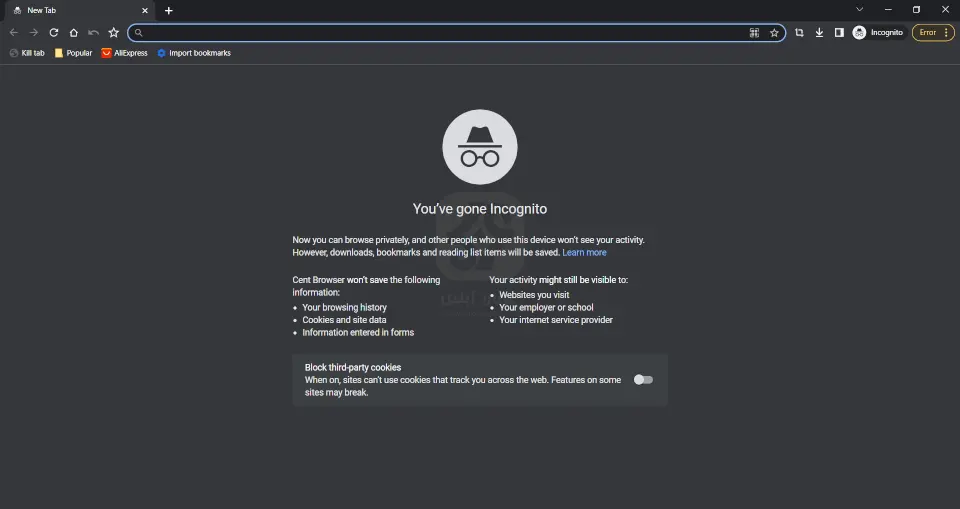Toggle Block third-party cookies switch
This screenshot has height=509, width=960.
point(643,380)
